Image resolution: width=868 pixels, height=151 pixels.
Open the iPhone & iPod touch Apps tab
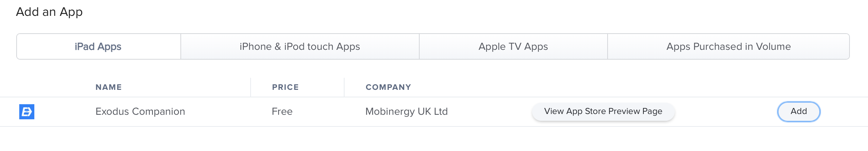(300, 46)
